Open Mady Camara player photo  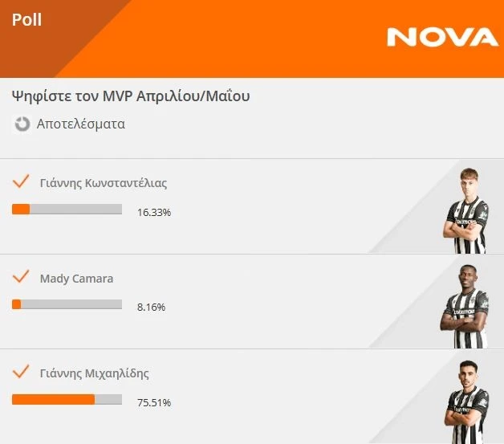coord(464,307)
